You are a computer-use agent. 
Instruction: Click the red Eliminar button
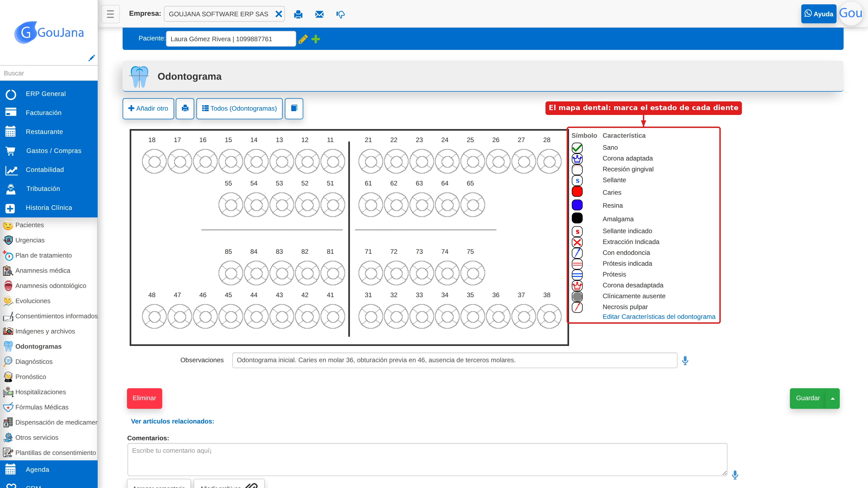coord(144,399)
